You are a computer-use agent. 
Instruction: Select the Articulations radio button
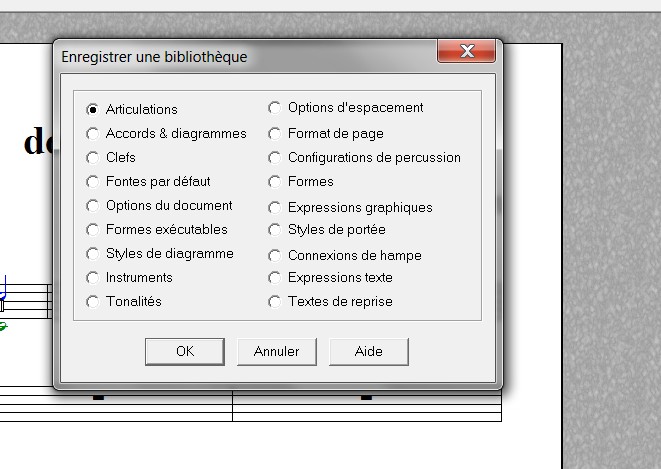click(x=93, y=109)
